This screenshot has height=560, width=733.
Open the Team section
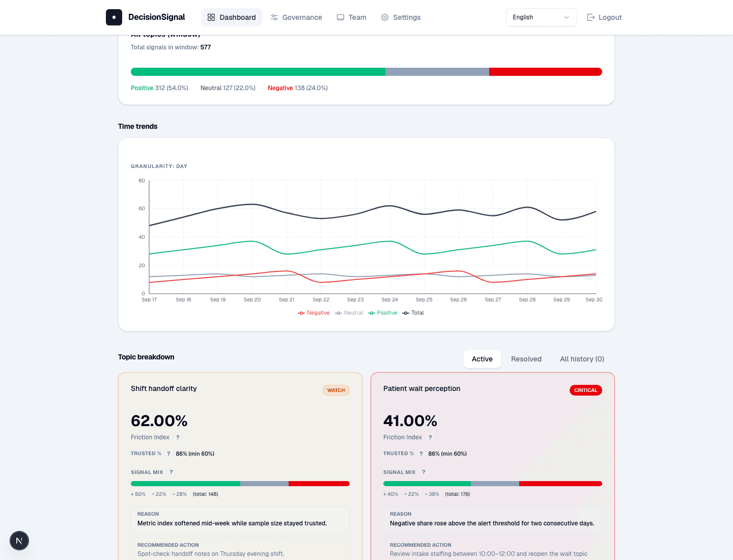coord(351,17)
